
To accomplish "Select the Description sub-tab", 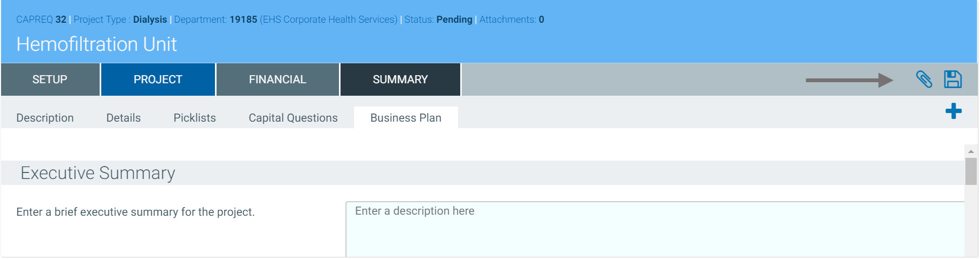I will (45, 118).
